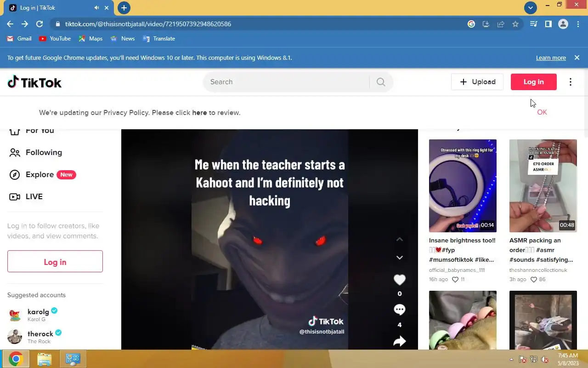
Task: Dismiss the Chrome update notice
Action: (x=577, y=58)
